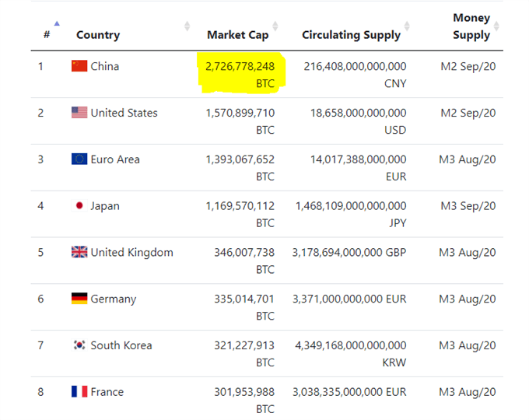Sort by Money Supply column arrows
Image resolution: width=529 pixels, height=420 pixels.
click(496, 26)
